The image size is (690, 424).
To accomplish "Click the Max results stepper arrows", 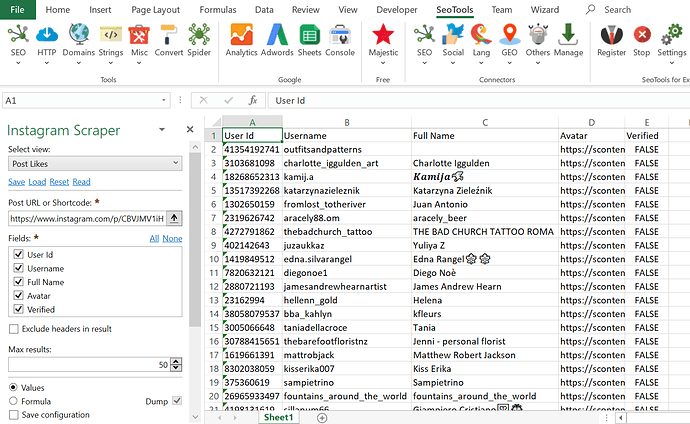I will 176,364.
